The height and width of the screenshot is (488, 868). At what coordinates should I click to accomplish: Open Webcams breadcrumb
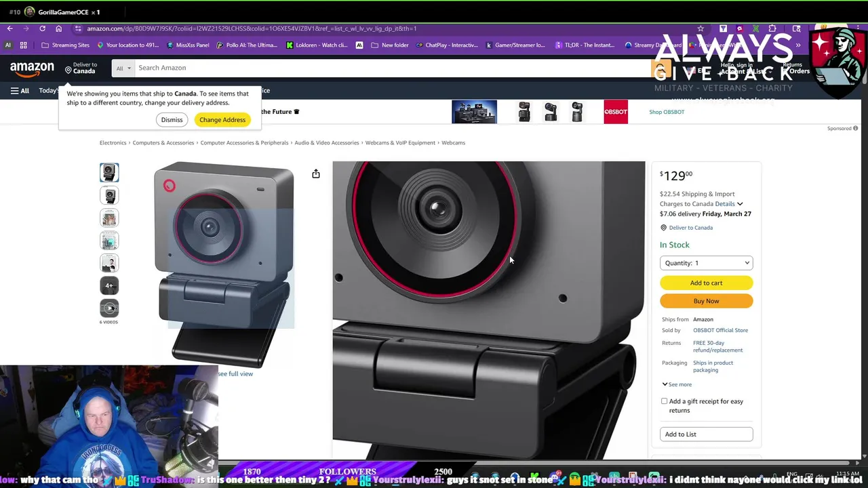453,143
